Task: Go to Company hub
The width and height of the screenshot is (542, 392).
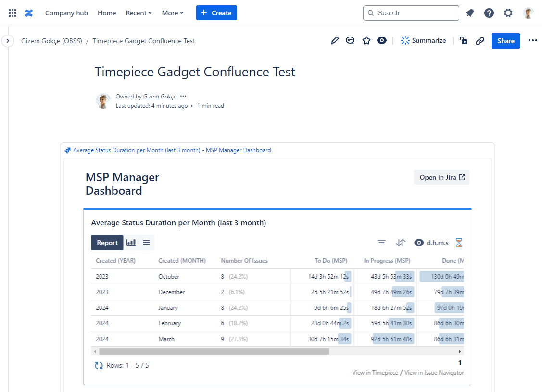Action: (66, 13)
